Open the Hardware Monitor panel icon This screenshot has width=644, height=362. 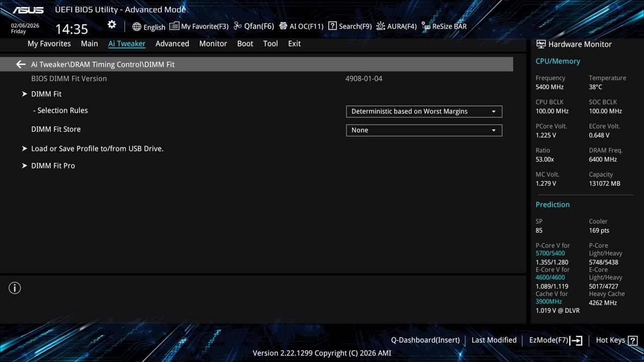[x=541, y=44]
